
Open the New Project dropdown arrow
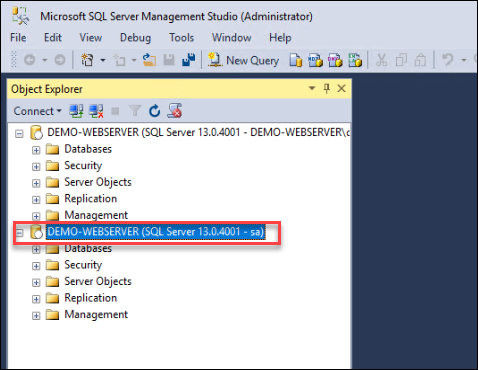[103, 60]
